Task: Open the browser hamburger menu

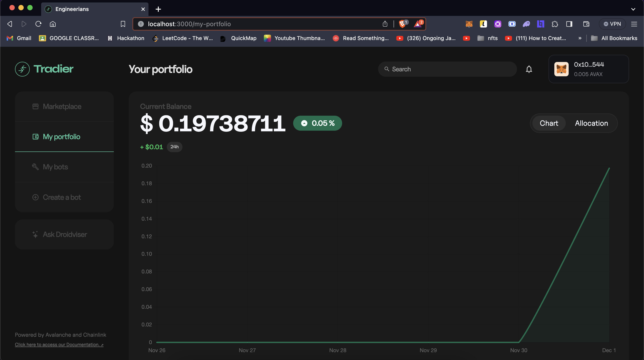Action: coord(634,24)
